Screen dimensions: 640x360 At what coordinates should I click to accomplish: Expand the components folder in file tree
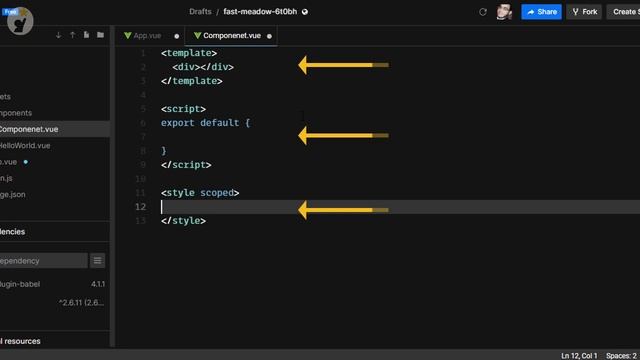click(55, 113)
